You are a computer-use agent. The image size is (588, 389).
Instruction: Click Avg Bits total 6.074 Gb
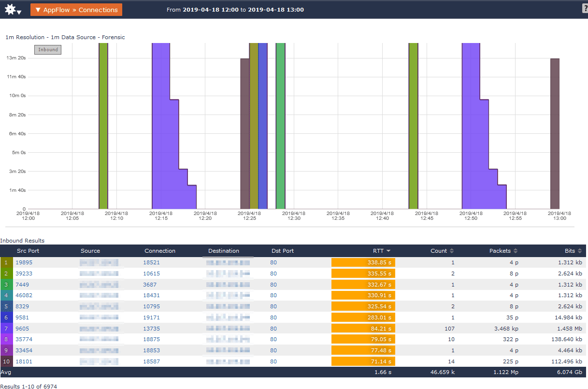pyautogui.click(x=569, y=373)
